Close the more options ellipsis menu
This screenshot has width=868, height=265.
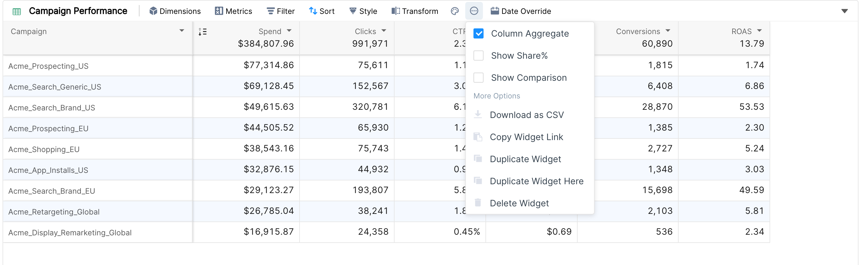pyautogui.click(x=474, y=11)
